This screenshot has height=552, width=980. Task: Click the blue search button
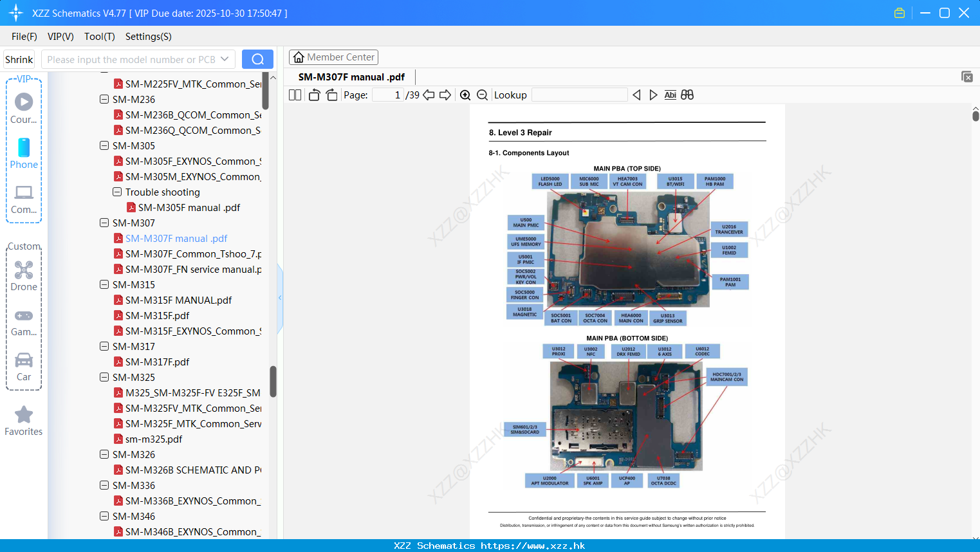point(257,59)
